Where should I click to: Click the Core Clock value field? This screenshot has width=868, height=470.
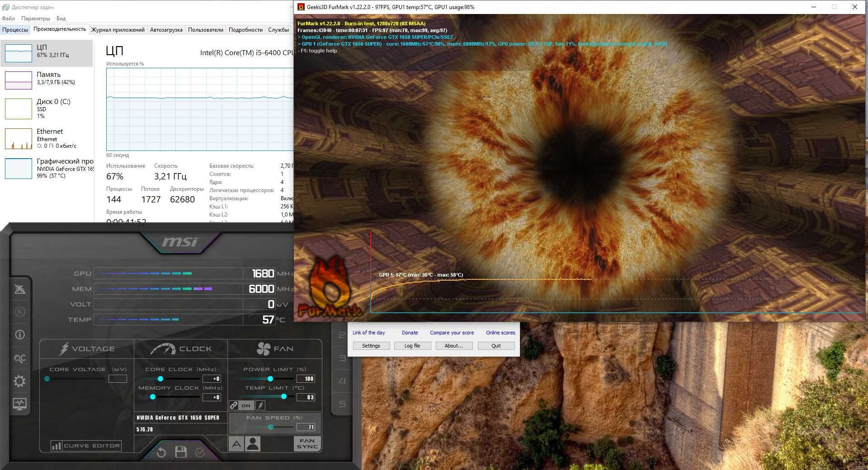coord(212,379)
